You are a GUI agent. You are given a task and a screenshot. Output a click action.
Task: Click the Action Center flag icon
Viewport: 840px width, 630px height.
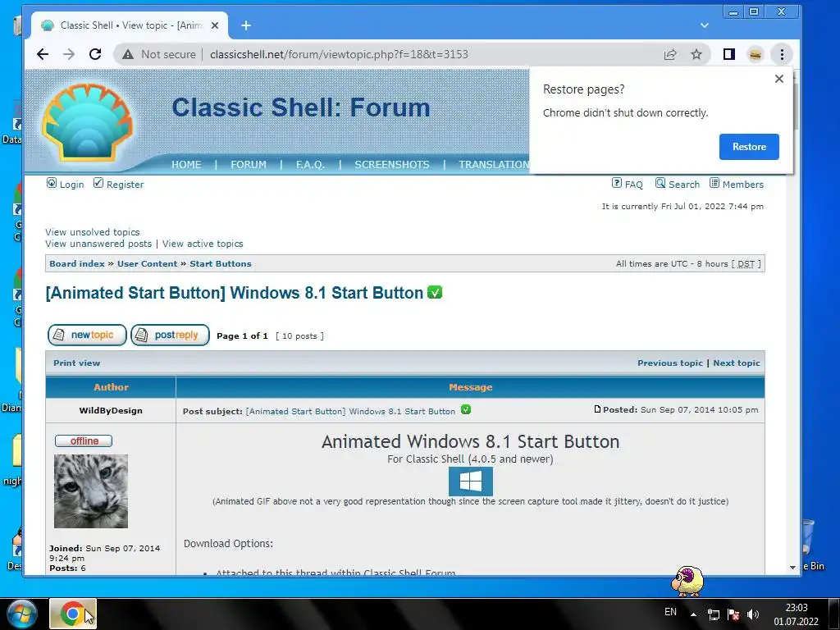pyautogui.click(x=733, y=614)
